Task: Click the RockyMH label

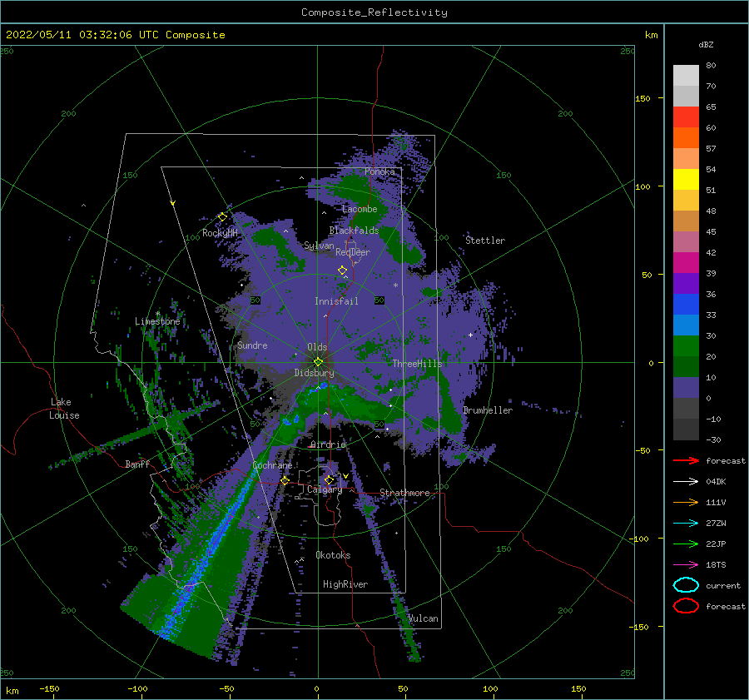Action: [x=220, y=233]
